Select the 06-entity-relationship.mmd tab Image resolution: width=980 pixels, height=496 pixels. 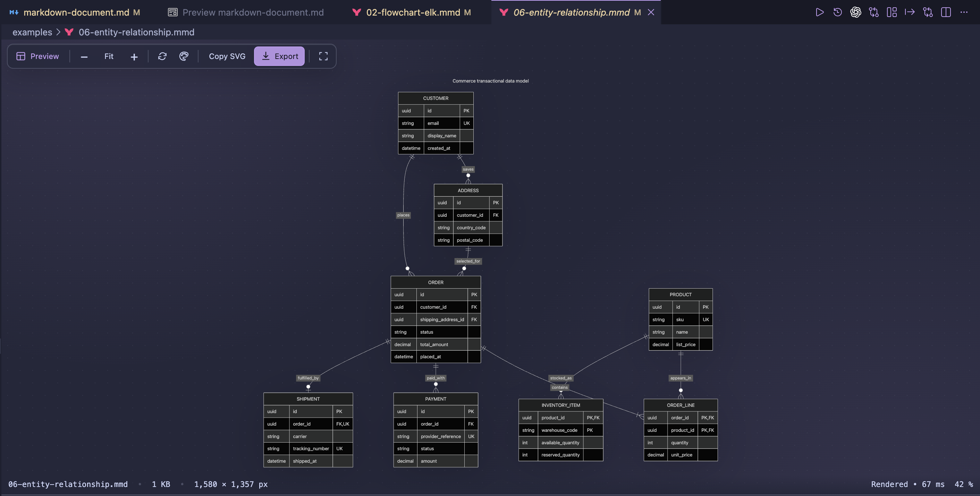[x=572, y=12]
